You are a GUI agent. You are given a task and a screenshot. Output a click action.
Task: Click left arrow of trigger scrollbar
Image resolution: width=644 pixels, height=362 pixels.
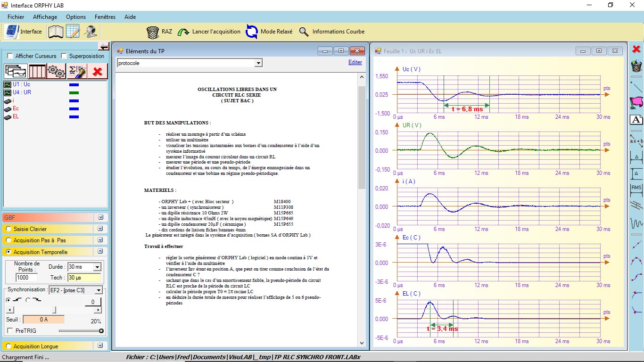[x=9, y=310]
